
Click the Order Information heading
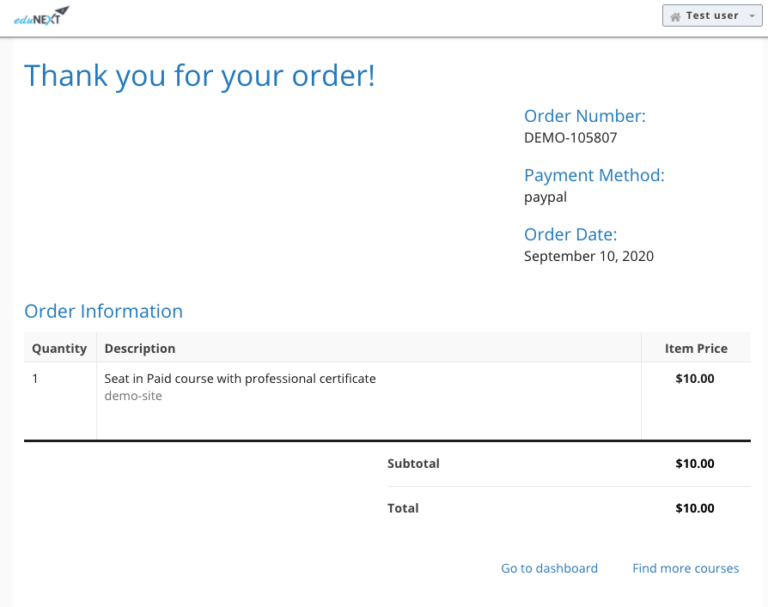pos(103,311)
